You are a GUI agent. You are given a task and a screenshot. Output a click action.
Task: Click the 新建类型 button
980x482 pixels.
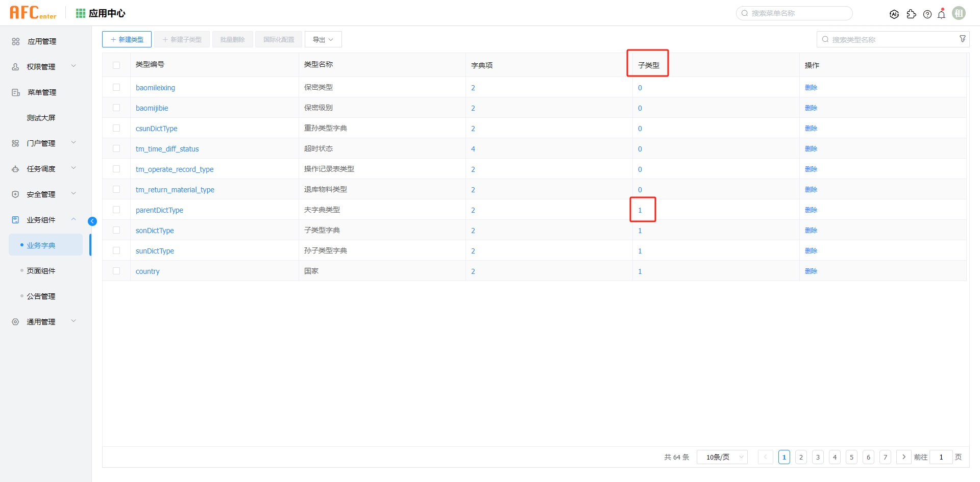[x=127, y=39]
